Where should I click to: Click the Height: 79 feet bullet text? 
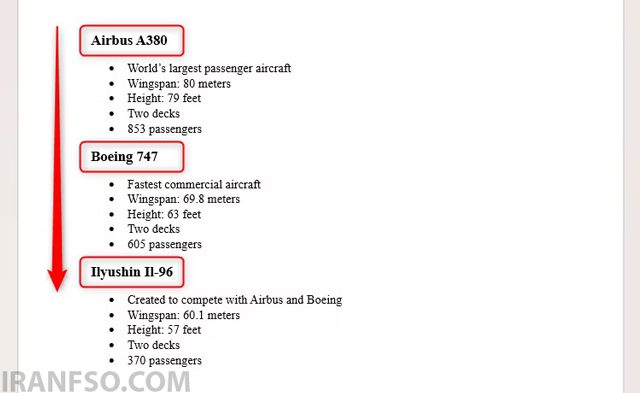pos(164,98)
